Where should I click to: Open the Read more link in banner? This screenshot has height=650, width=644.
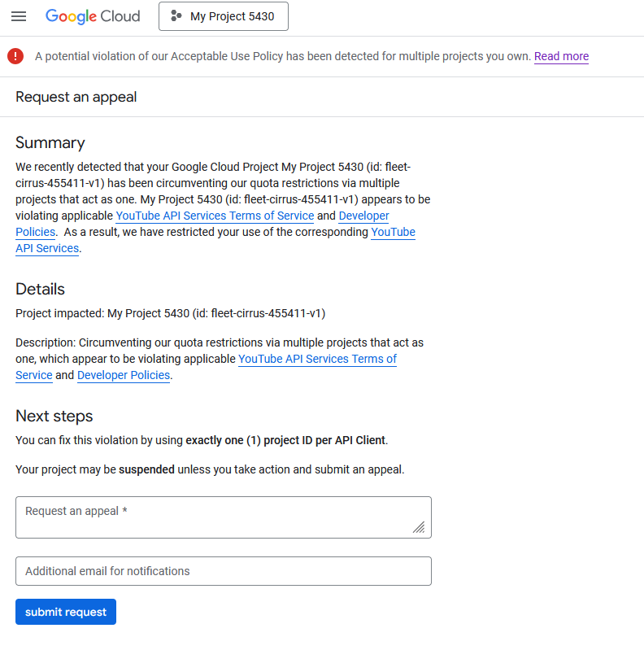(x=561, y=56)
